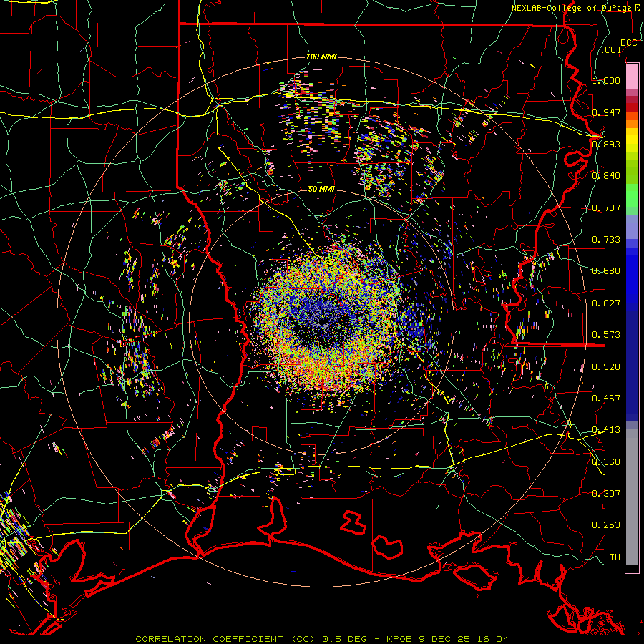Screen dimensions: 644x644
Task: Select the 0.520 scale value
Action: 606,366
